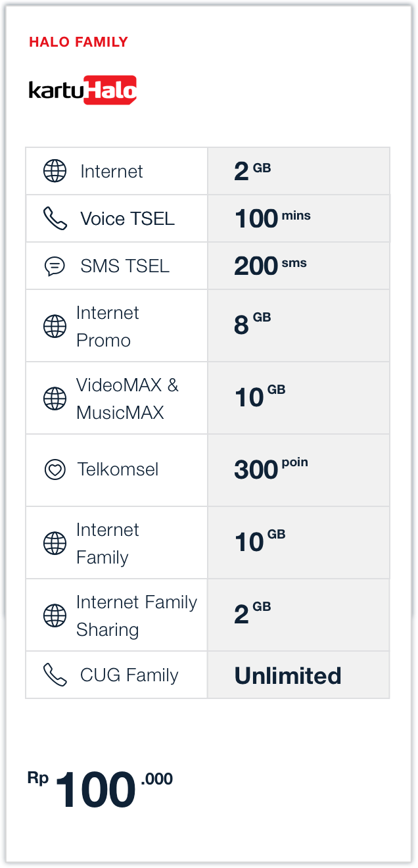
Task: Click the globe icon beside Internet Promo
Action: tap(55, 326)
